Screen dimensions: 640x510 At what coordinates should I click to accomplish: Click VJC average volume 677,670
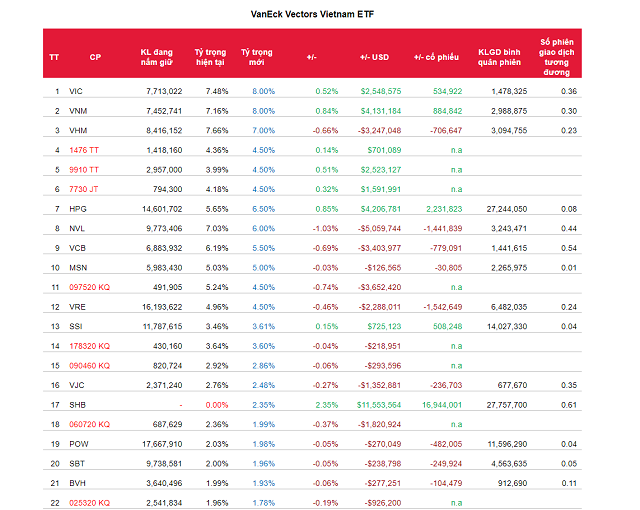click(x=512, y=385)
